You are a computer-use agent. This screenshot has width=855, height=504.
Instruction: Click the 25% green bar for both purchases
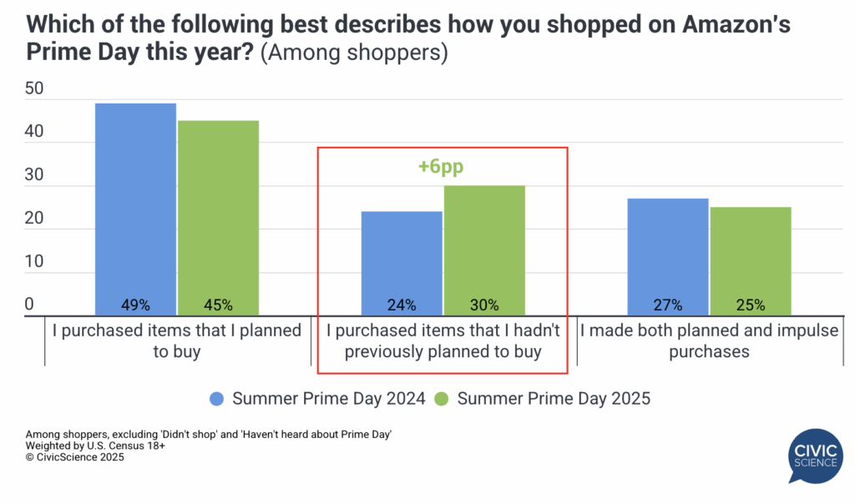click(751, 260)
